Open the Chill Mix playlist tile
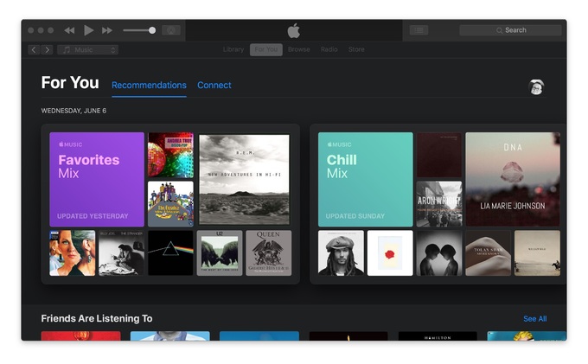Image resolution: width=588 pixels, height=364 pixels. point(365,179)
